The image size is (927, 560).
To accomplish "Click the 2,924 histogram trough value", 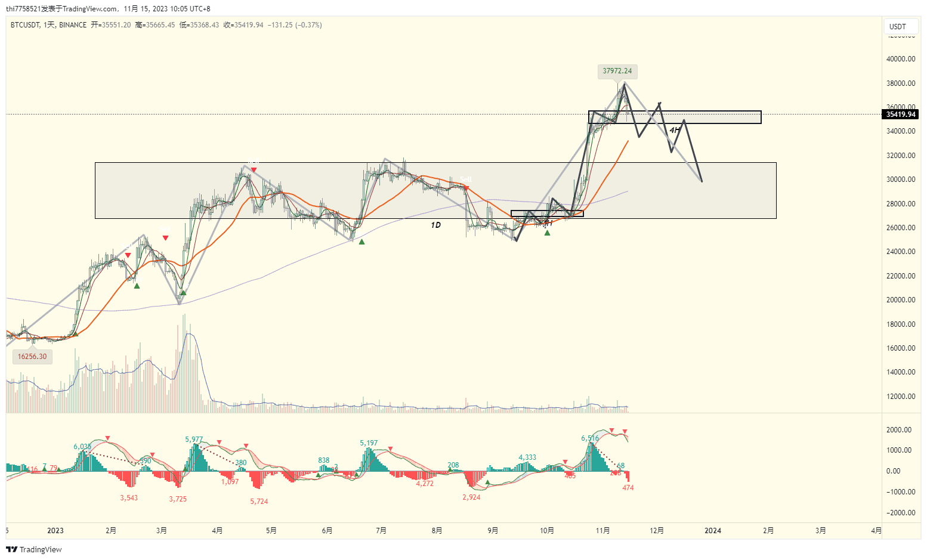I will pos(471,497).
